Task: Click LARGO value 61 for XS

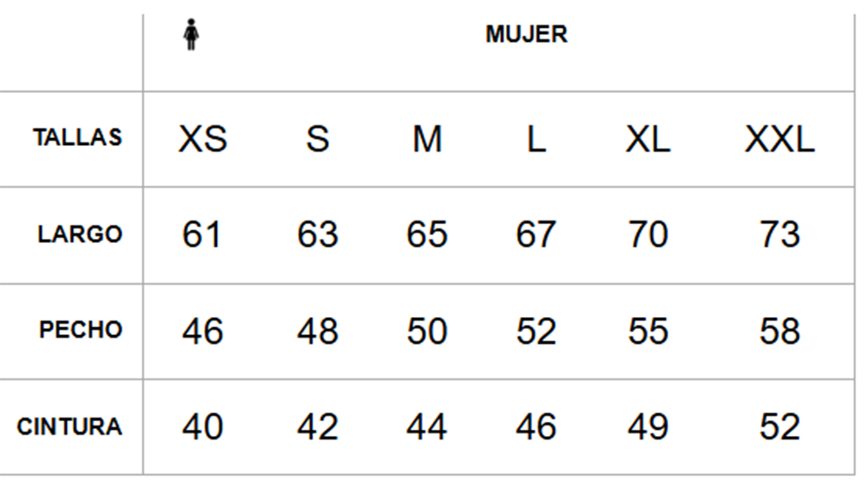Action: click(x=202, y=234)
